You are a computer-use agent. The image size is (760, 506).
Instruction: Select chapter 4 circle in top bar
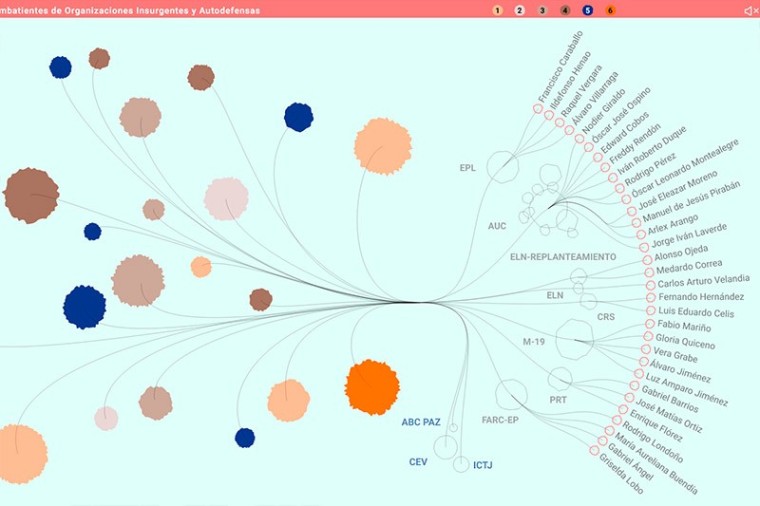pyautogui.click(x=565, y=10)
